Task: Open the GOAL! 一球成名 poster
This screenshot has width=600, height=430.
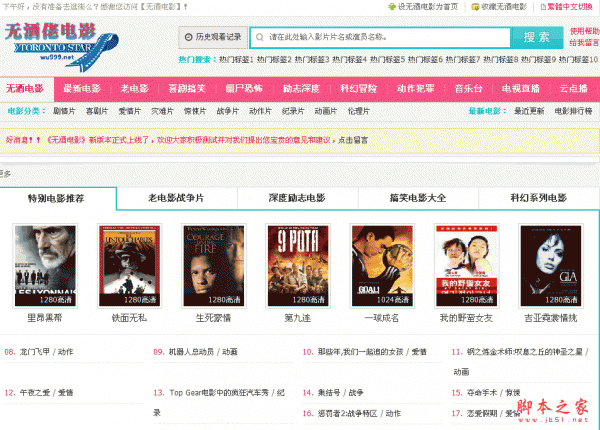Action: [x=382, y=266]
